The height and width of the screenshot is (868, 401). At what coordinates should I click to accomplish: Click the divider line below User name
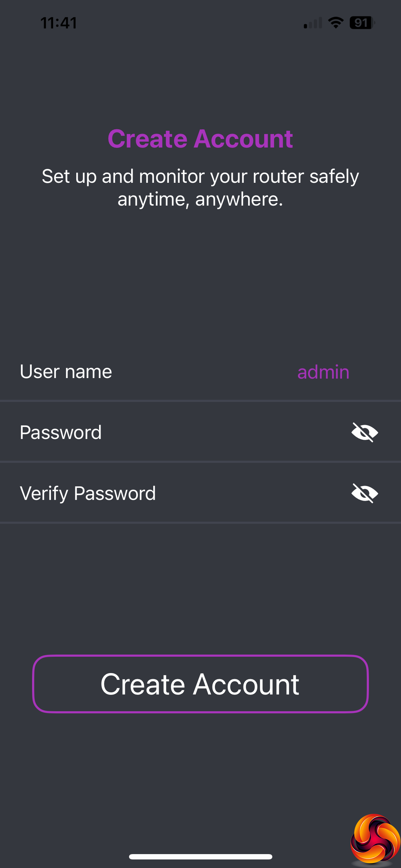point(200,401)
